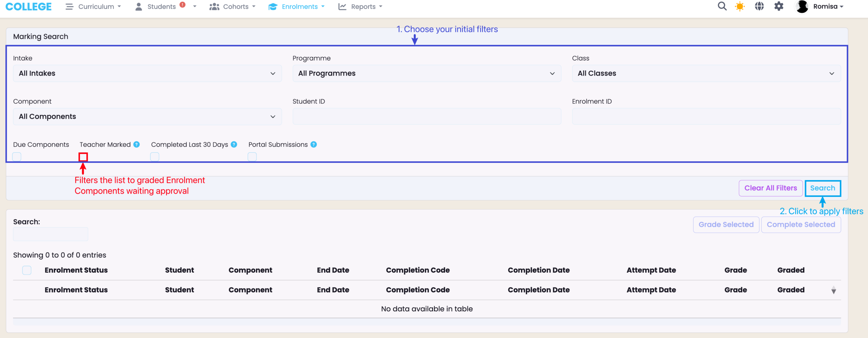
Task: Open the All Programmes dropdown
Action: tap(427, 74)
